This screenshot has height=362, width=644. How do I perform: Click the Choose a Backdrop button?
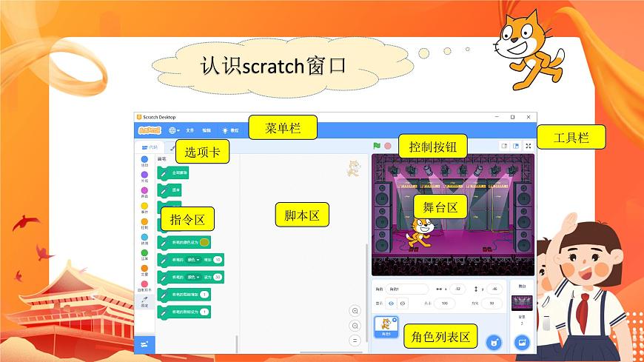pyautogui.click(x=522, y=342)
